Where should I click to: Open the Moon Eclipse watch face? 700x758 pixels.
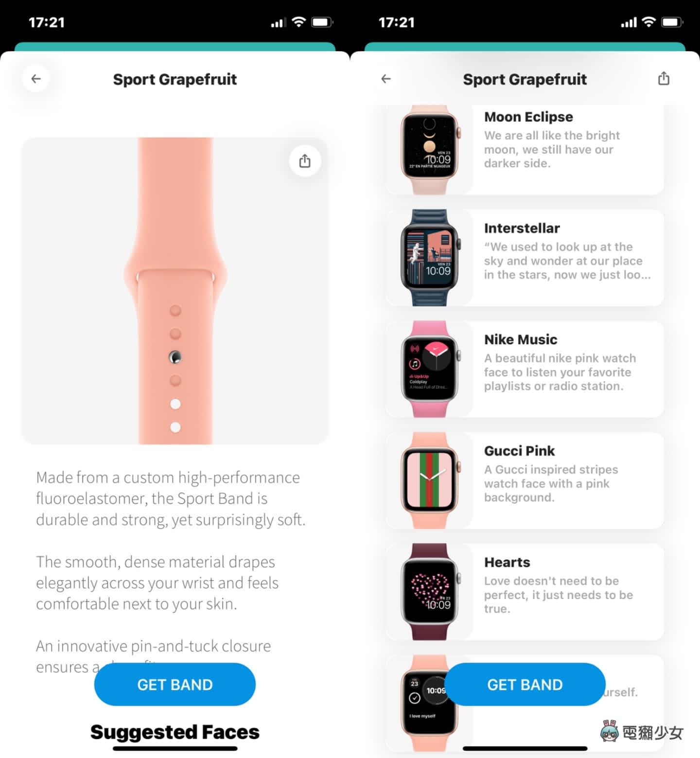tap(525, 150)
